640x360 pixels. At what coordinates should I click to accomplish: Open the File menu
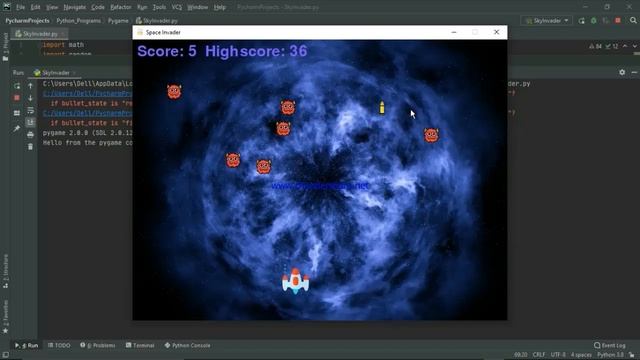point(20,7)
